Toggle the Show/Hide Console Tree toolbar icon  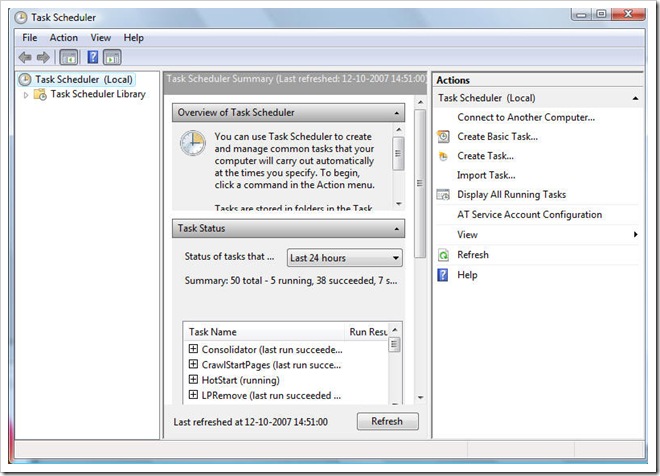[x=69, y=57]
